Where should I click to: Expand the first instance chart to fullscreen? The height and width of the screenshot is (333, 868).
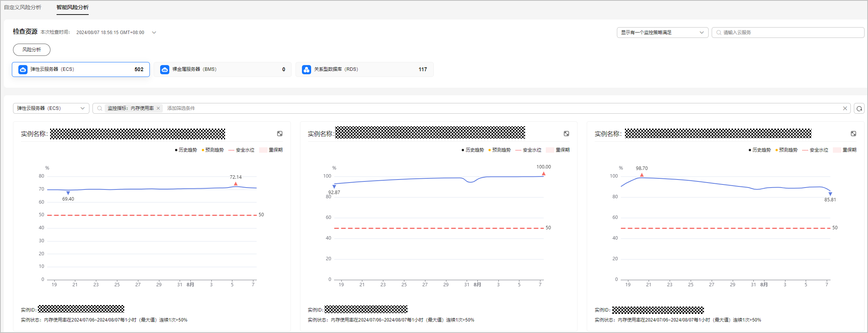280,134
